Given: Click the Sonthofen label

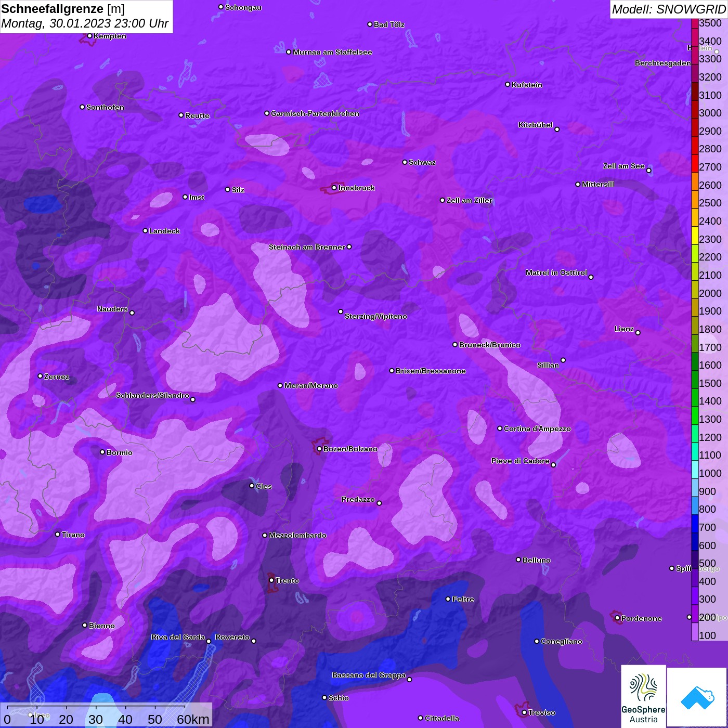Looking at the screenshot, I should coord(105,107).
